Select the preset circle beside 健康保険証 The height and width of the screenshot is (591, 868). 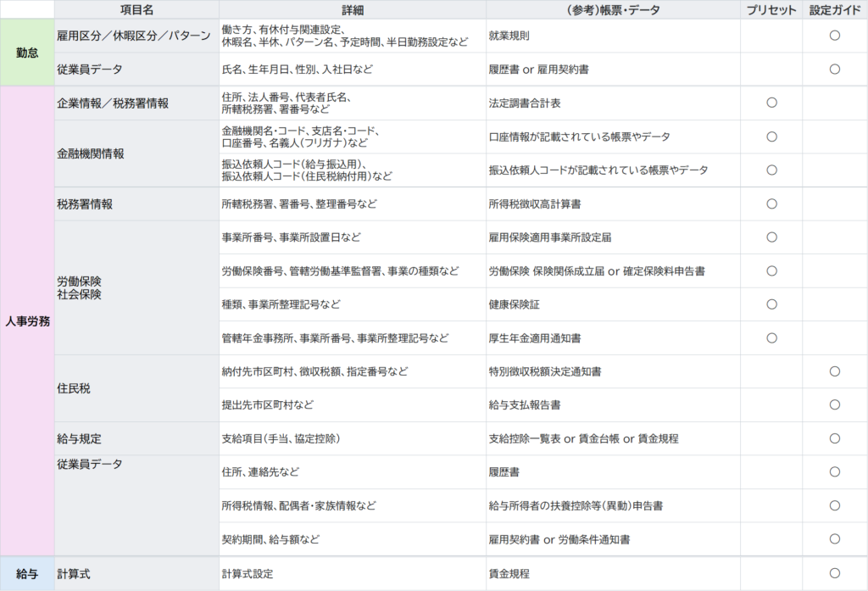771,304
